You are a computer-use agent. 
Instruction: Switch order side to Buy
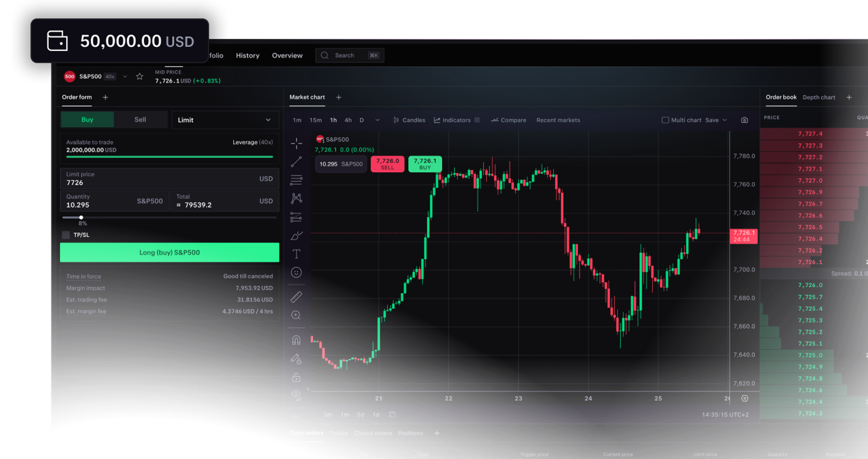[87, 120]
